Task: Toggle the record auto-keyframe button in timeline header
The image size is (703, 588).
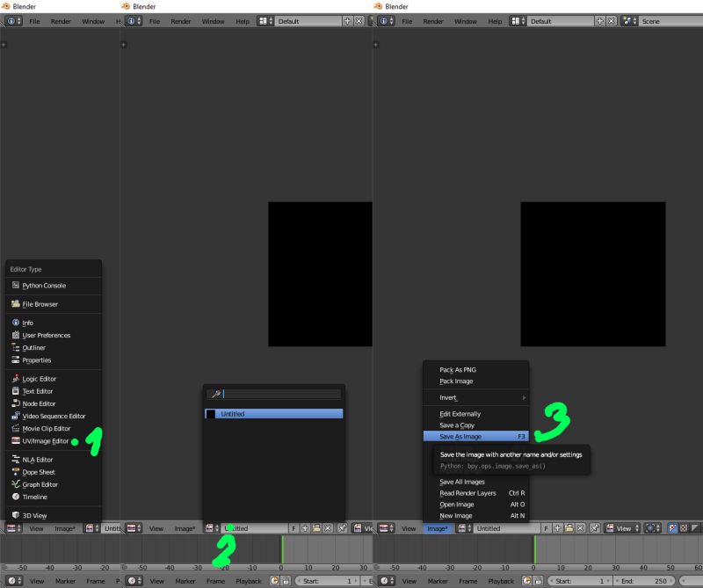Action: pos(536,581)
